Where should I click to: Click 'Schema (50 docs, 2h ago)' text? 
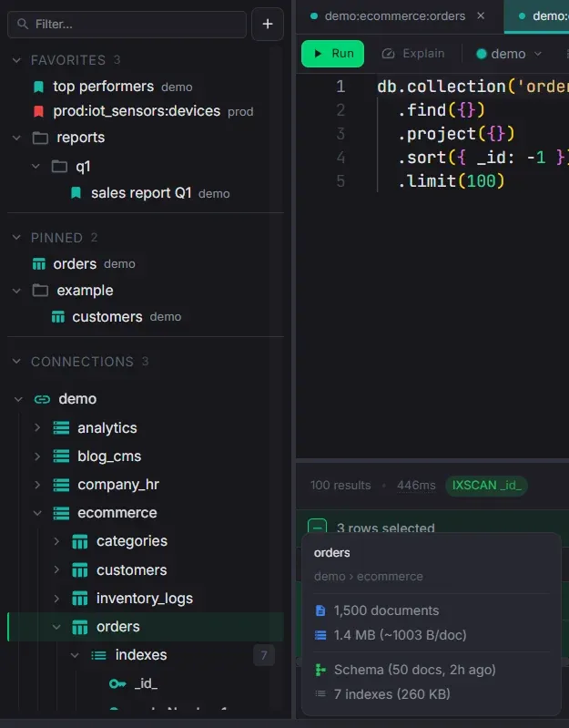pos(414,670)
